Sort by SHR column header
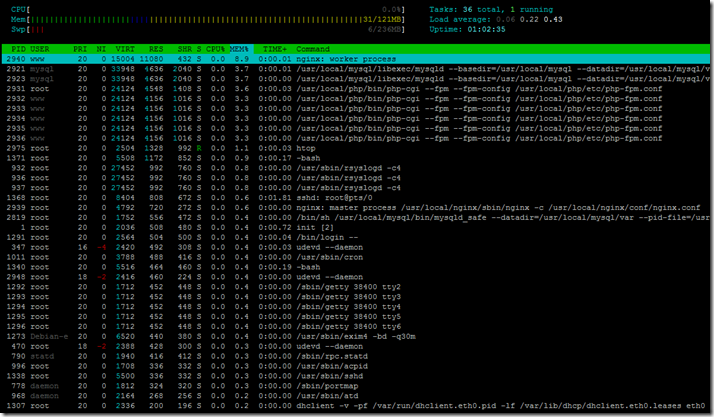This screenshot has width=714, height=417. click(x=184, y=49)
